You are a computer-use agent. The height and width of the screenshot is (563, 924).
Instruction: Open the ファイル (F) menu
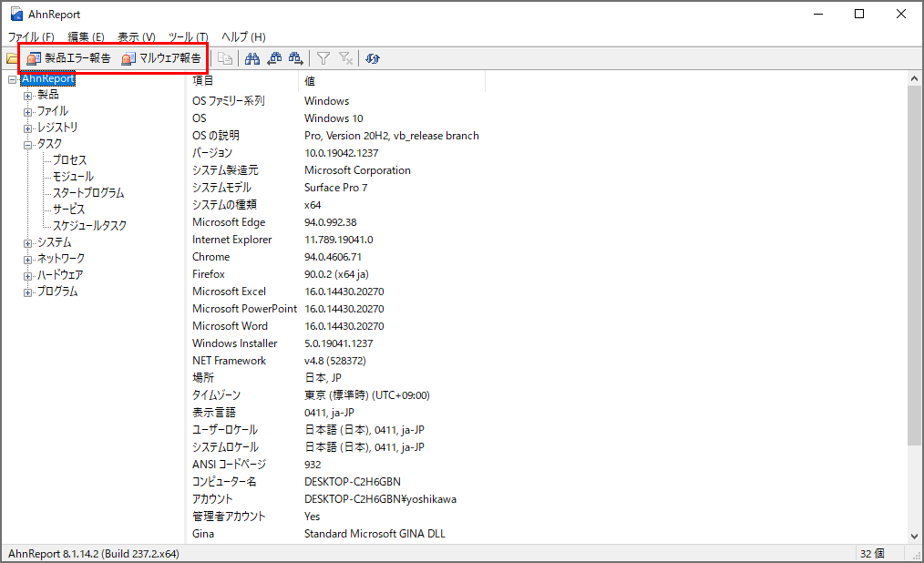31,37
